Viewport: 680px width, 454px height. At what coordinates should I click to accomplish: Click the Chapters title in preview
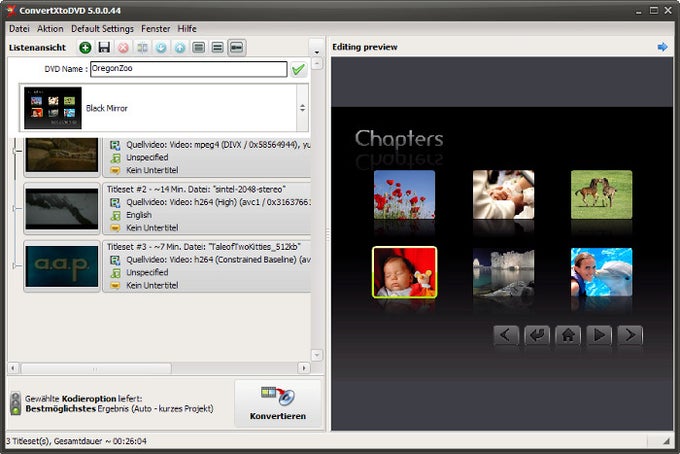click(x=399, y=139)
